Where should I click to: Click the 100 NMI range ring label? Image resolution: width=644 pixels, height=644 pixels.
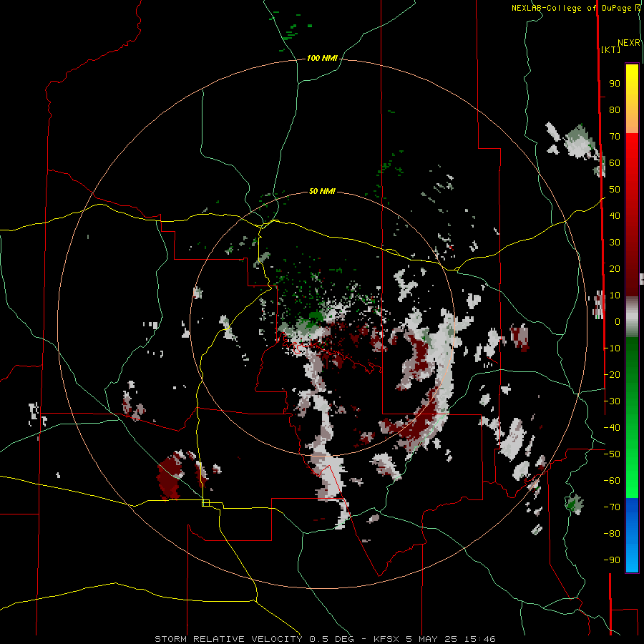point(322,59)
